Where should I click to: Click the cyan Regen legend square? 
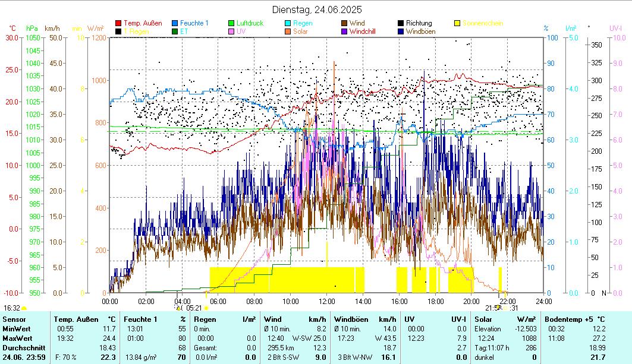click(x=288, y=23)
